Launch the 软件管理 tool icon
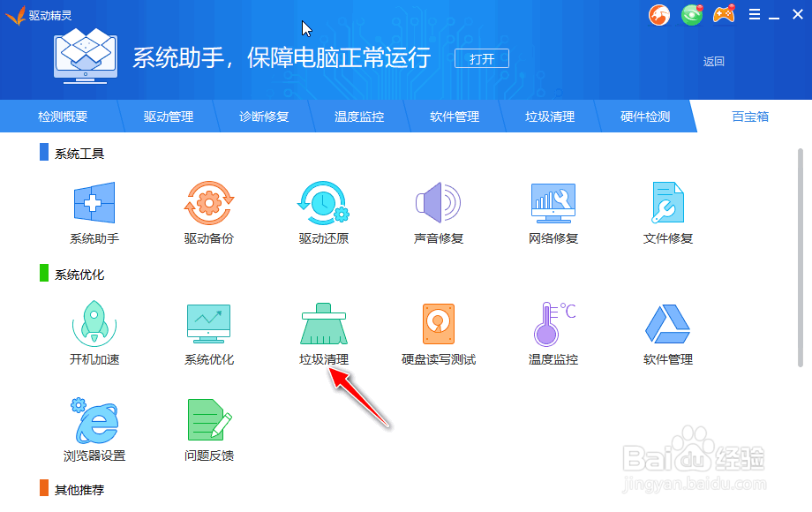The image size is (812, 512). (x=668, y=324)
